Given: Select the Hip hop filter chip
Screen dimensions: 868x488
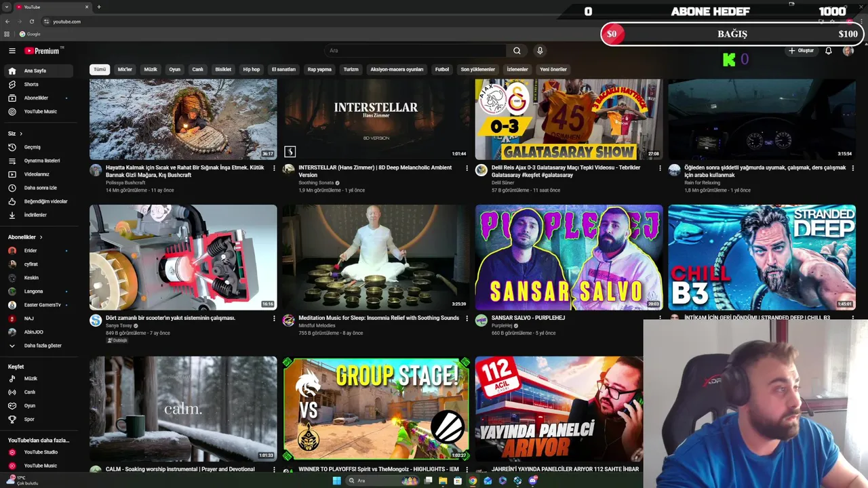Looking at the screenshot, I should pos(252,69).
